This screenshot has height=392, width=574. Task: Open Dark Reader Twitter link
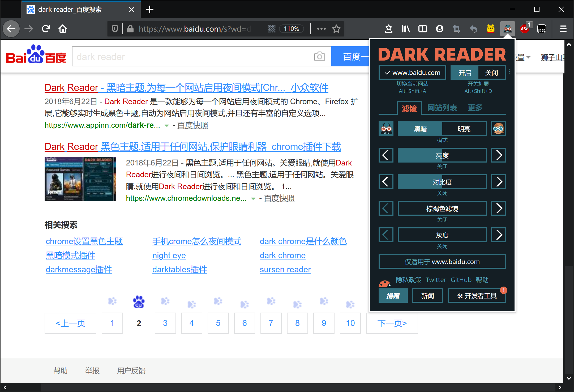click(x=436, y=280)
